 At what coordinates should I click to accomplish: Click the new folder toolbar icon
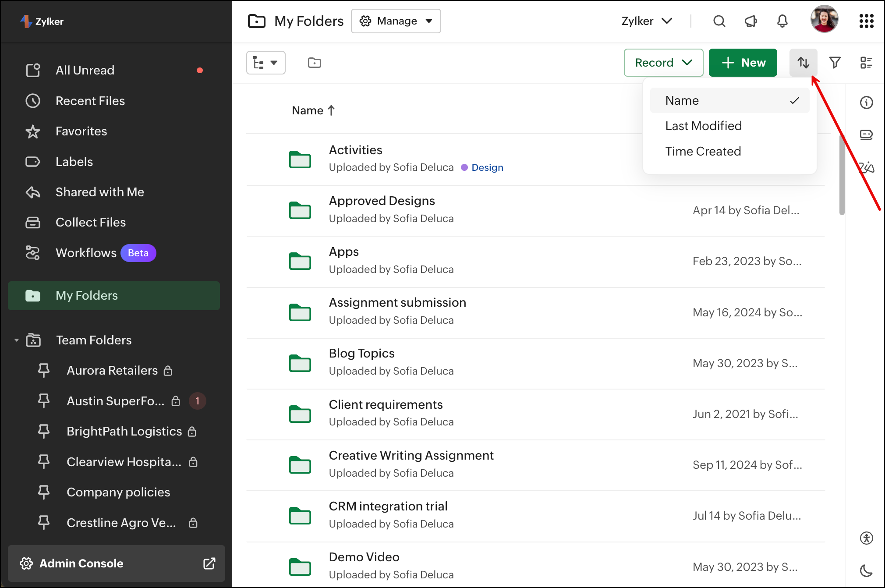coord(314,63)
